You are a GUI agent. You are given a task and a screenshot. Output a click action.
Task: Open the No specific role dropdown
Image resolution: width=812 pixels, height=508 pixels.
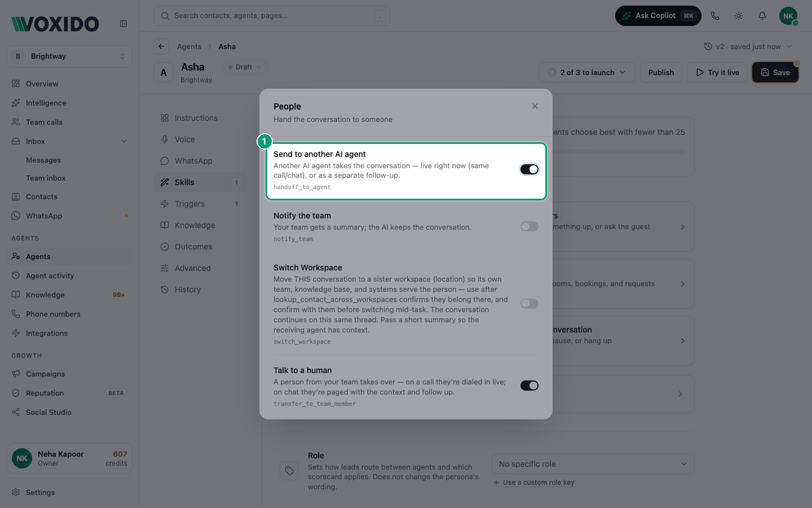coord(593,464)
